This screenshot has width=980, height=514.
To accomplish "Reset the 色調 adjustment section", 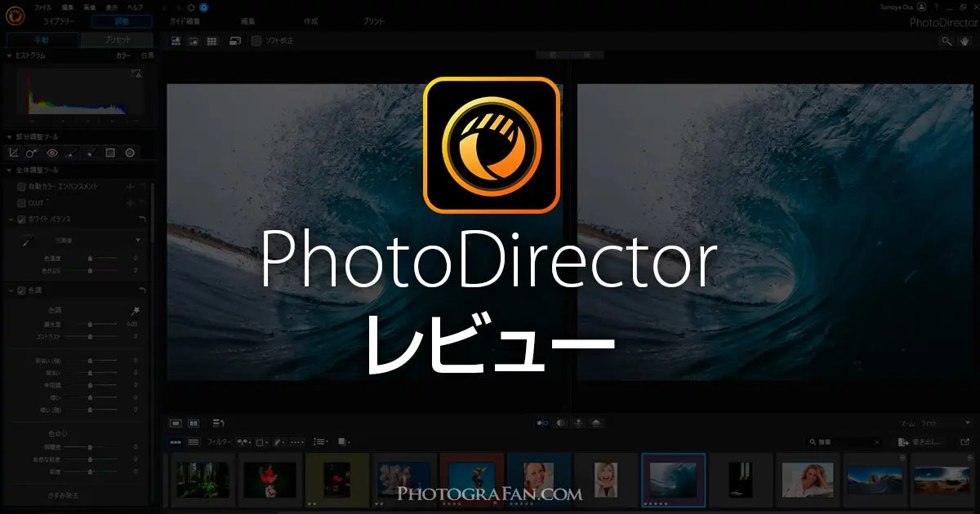I will point(143,290).
